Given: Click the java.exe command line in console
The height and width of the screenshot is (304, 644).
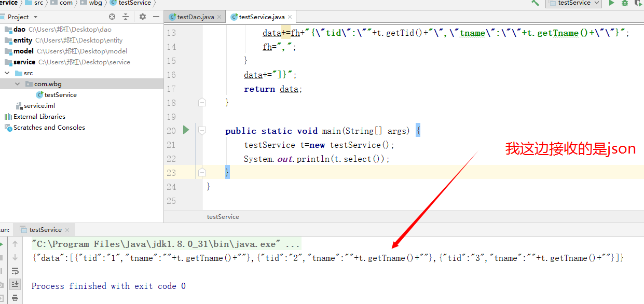Looking at the screenshot, I should tap(166, 244).
